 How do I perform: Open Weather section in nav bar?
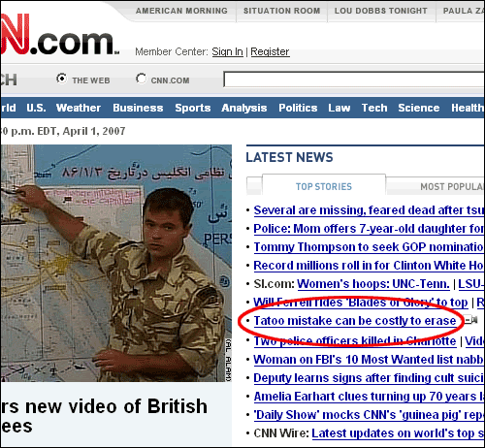tap(79, 108)
